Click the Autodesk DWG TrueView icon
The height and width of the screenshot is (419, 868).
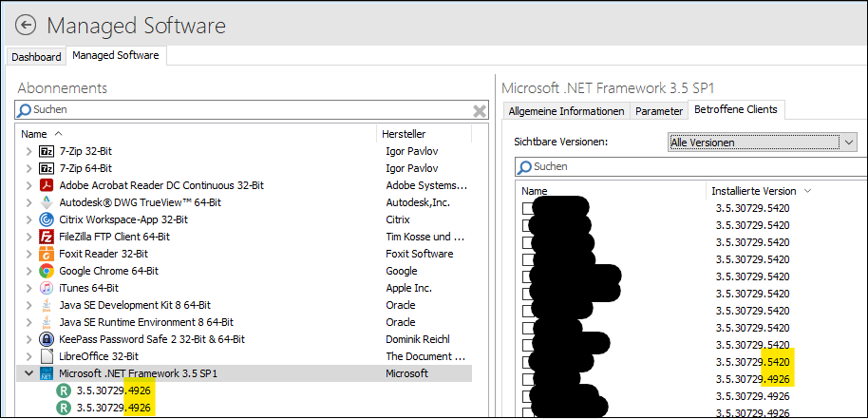[x=46, y=202]
